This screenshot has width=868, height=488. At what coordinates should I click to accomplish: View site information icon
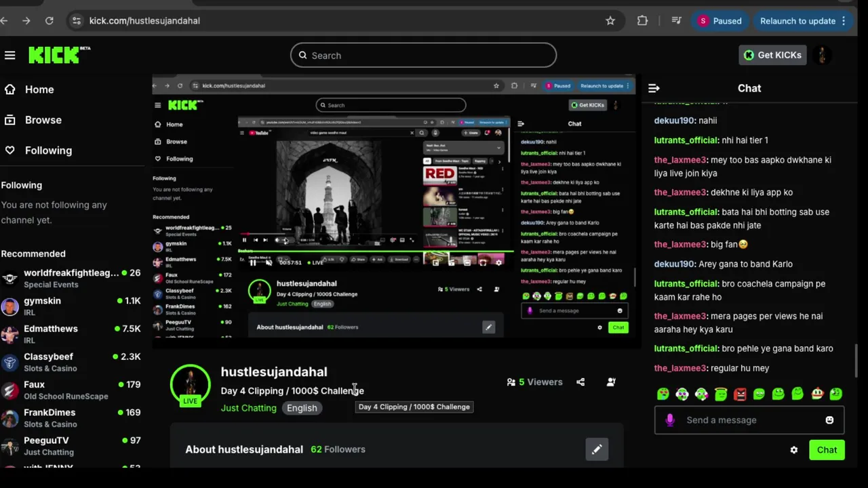click(76, 21)
